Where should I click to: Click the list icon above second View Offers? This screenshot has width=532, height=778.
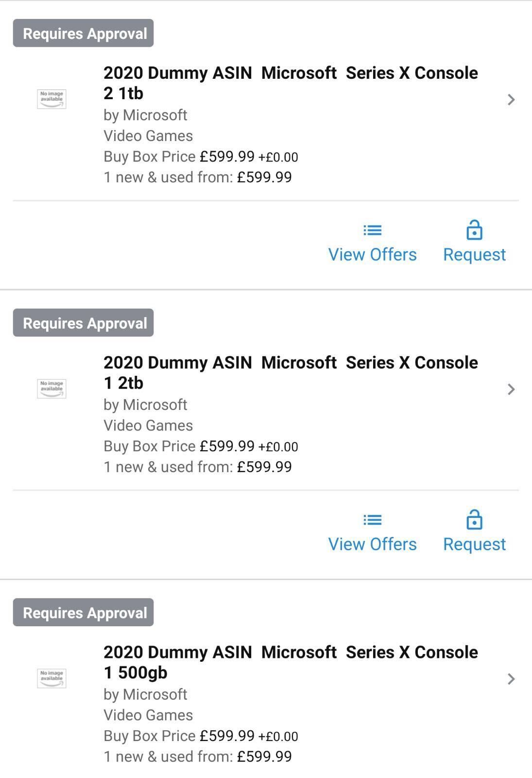pos(372,520)
